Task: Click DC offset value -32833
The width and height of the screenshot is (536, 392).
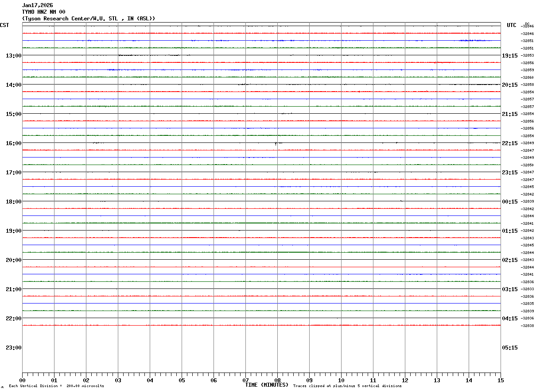Action: (527, 289)
